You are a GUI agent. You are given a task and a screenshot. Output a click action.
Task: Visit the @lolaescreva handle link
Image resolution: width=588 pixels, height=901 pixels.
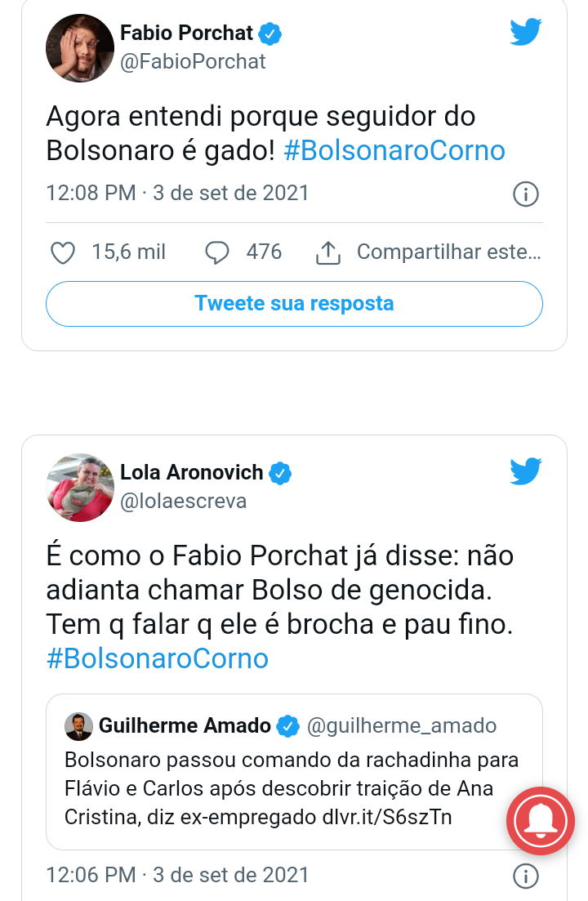(x=183, y=501)
